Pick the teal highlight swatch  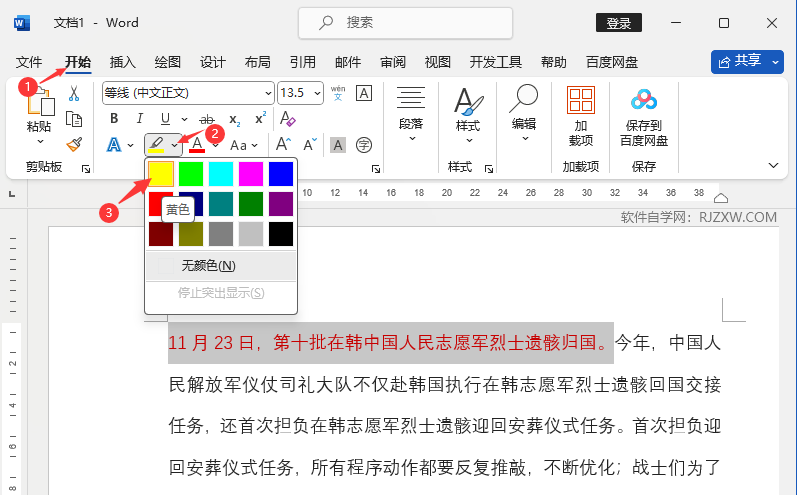click(221, 204)
